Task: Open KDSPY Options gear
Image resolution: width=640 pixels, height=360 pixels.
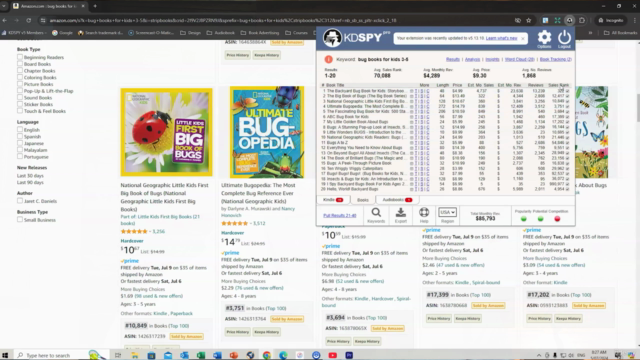Action: point(544,38)
